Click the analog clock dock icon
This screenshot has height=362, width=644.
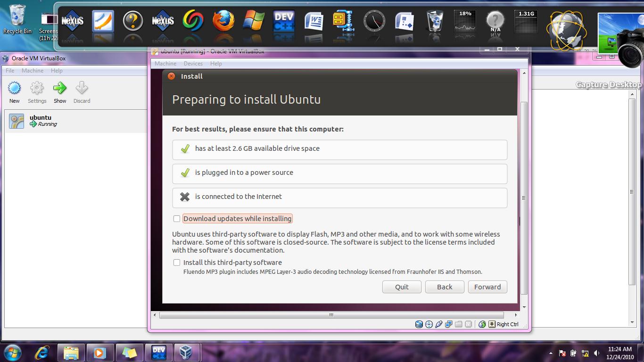374,21
